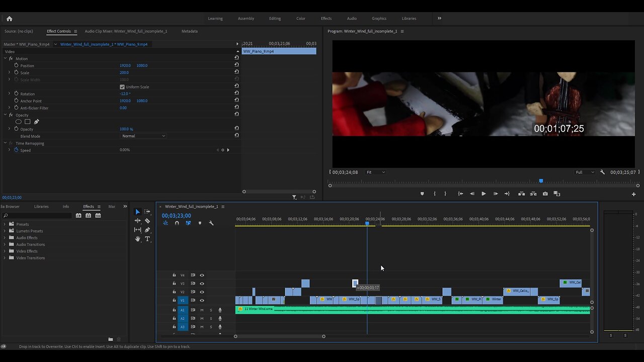Enable voice-over record on A1

pyautogui.click(x=220, y=310)
